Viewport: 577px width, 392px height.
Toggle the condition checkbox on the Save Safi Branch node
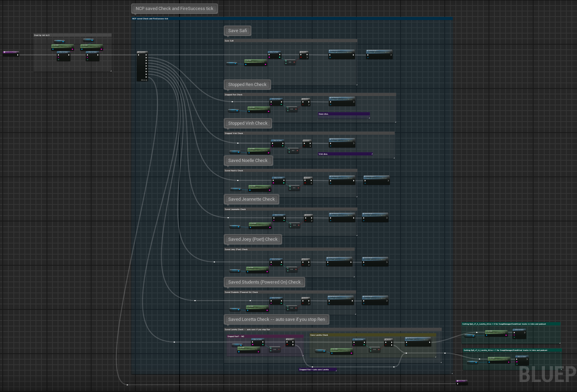(301, 57)
